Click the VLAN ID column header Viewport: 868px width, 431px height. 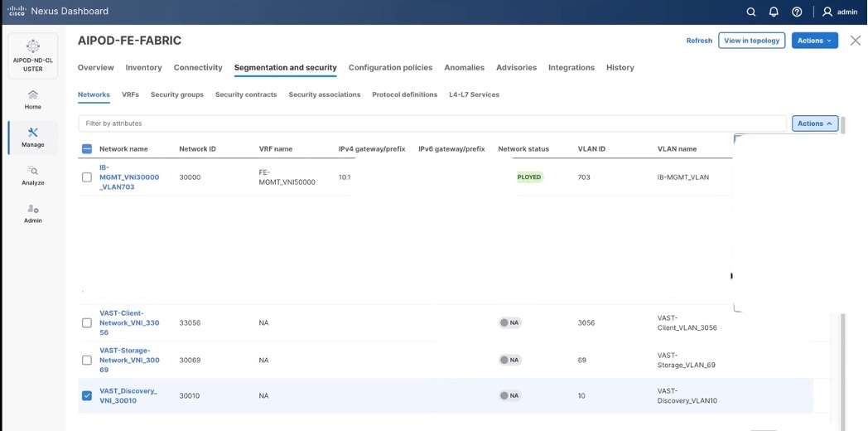591,149
